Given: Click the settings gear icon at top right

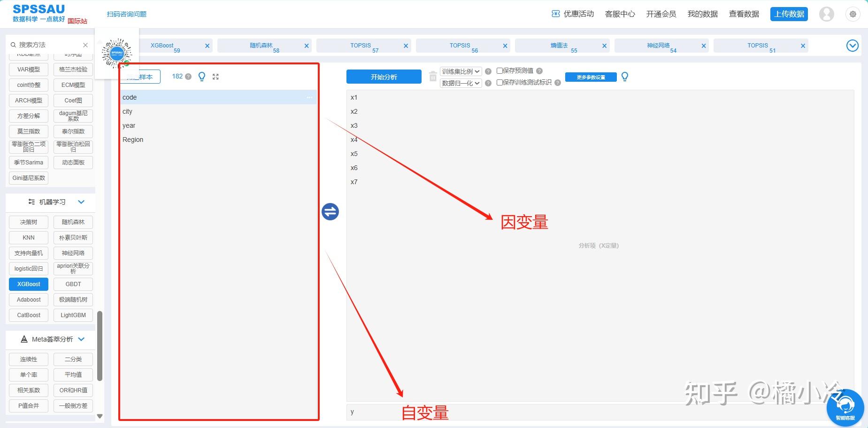Looking at the screenshot, I should point(853,14).
